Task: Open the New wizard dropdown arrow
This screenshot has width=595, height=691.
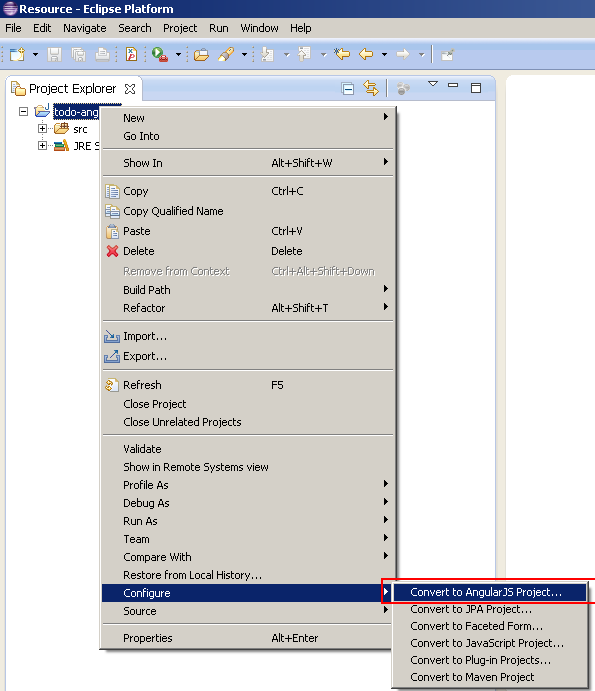Action: (x=35, y=55)
